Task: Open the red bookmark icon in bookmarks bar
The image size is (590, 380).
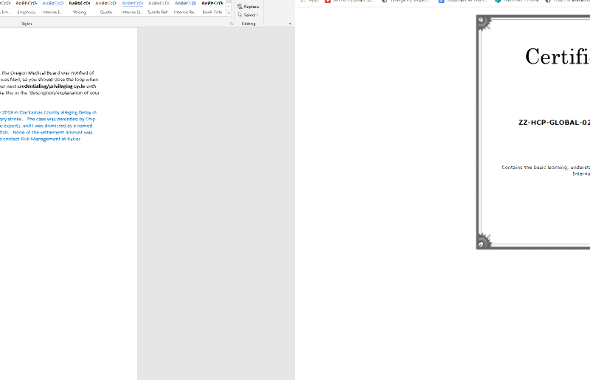Action: point(328,1)
